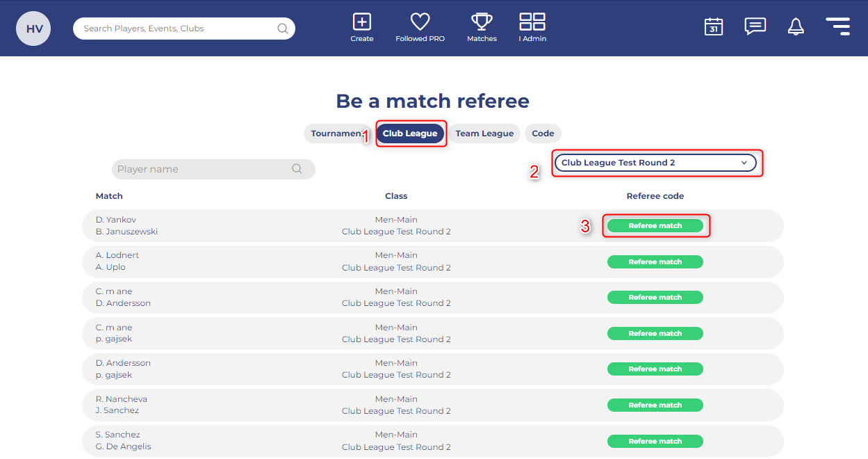This screenshot has width=868, height=459.
Task: Open the I Admin grid icon
Action: click(532, 22)
